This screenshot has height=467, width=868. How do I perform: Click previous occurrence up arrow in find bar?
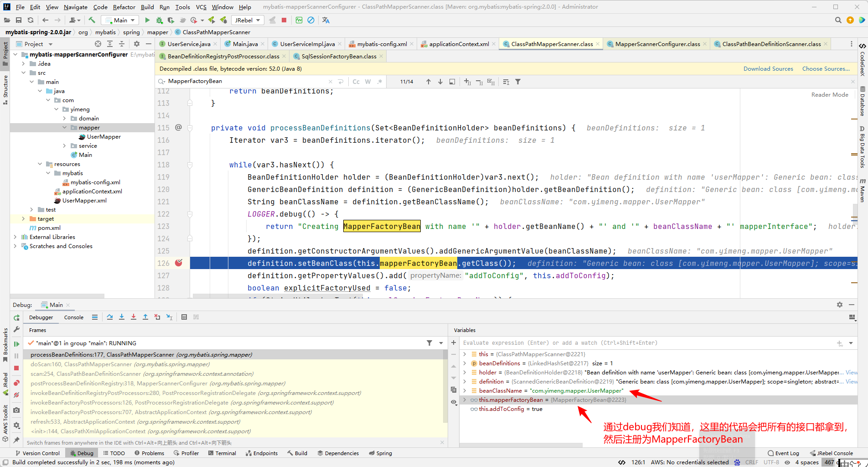(429, 82)
